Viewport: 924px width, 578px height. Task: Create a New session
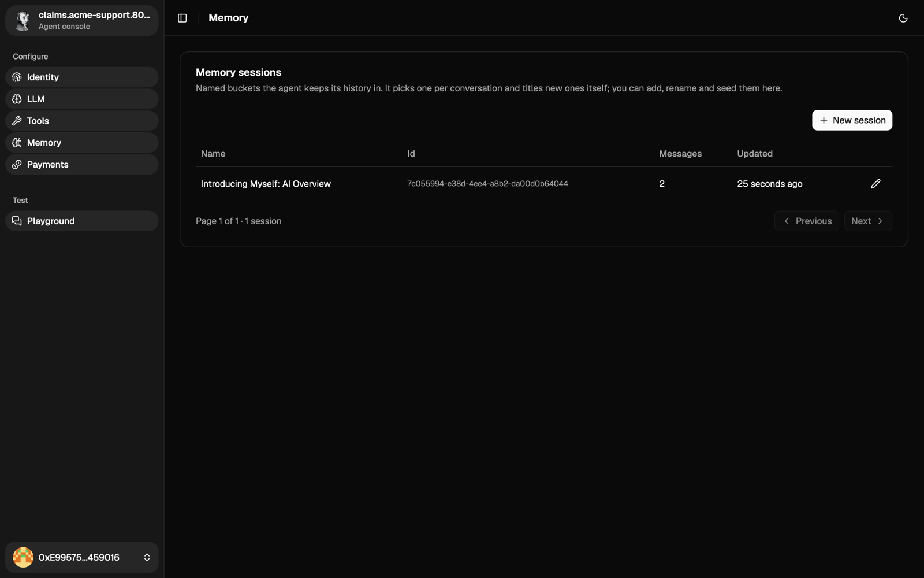(x=852, y=120)
